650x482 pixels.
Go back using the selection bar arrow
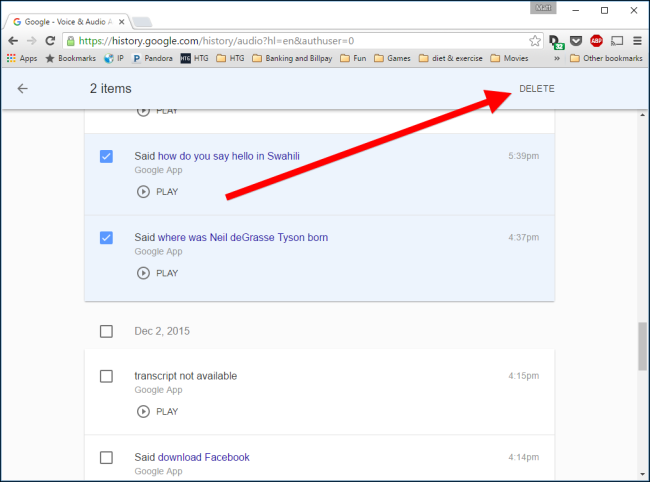coord(22,88)
